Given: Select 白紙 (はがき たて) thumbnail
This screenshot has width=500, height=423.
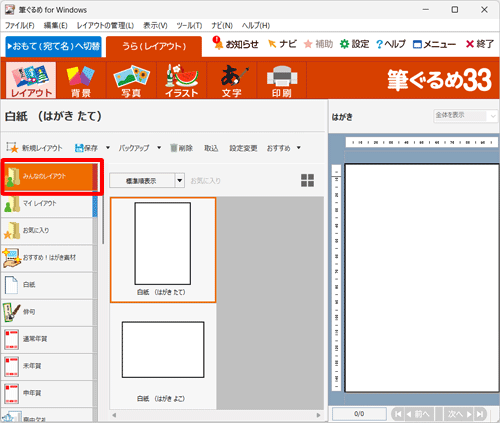Looking at the screenshot, I should (x=163, y=250).
